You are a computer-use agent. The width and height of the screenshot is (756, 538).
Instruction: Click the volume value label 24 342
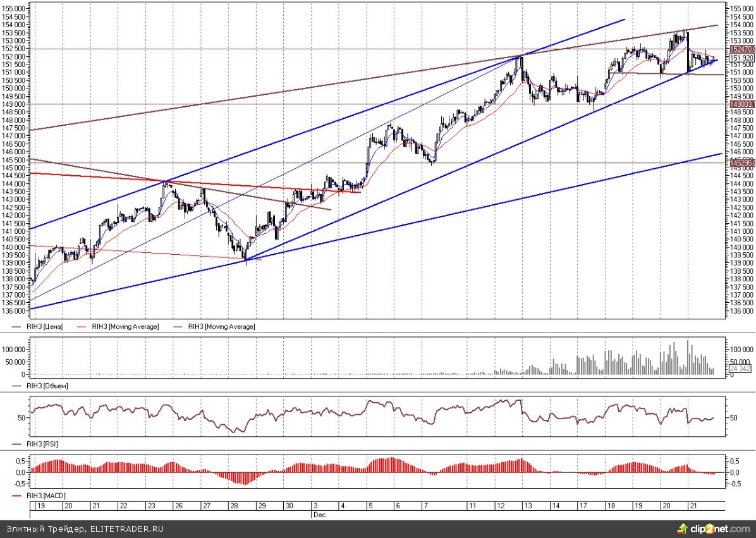740,368
